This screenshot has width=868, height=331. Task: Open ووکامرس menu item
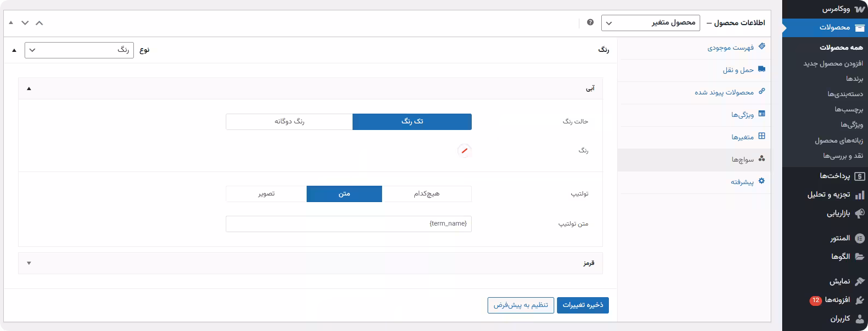point(825,9)
